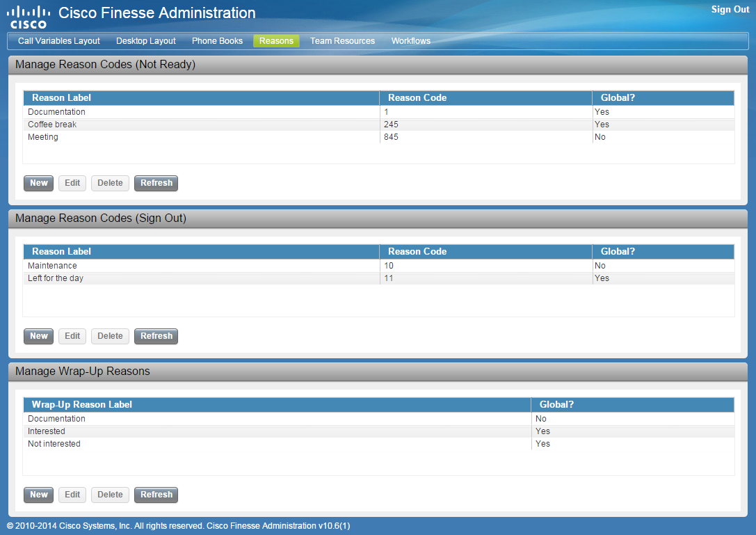The width and height of the screenshot is (756, 535).
Task: Select the Reasons tab
Action: click(x=276, y=41)
